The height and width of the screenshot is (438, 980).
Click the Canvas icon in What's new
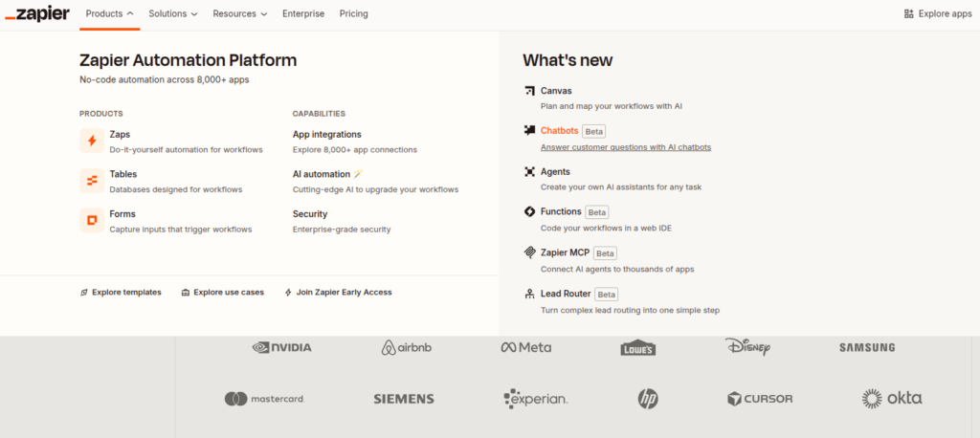(529, 91)
